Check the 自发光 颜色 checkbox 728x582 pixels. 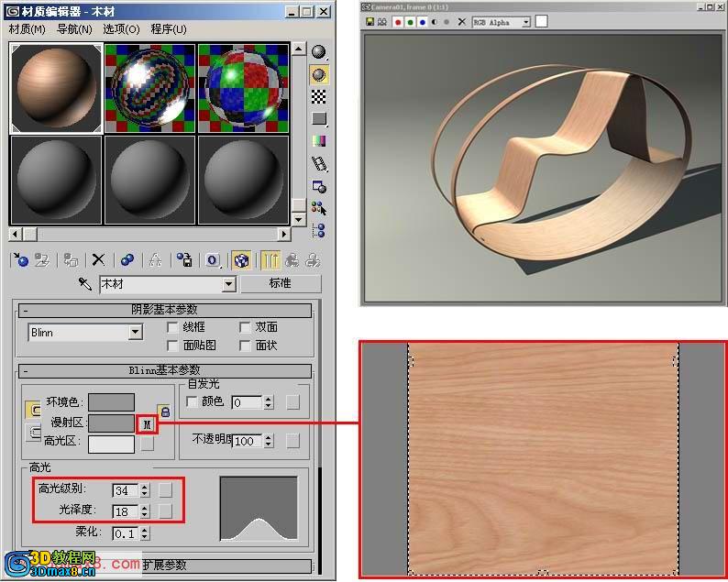pos(192,401)
